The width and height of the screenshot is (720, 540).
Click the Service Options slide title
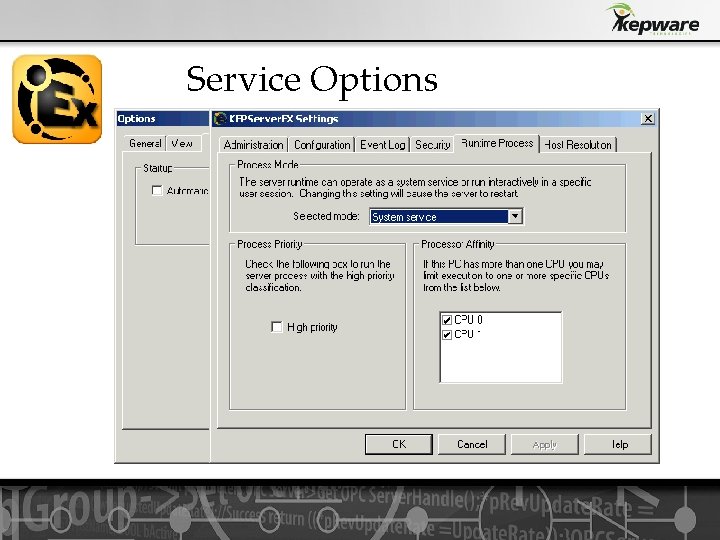[312, 80]
